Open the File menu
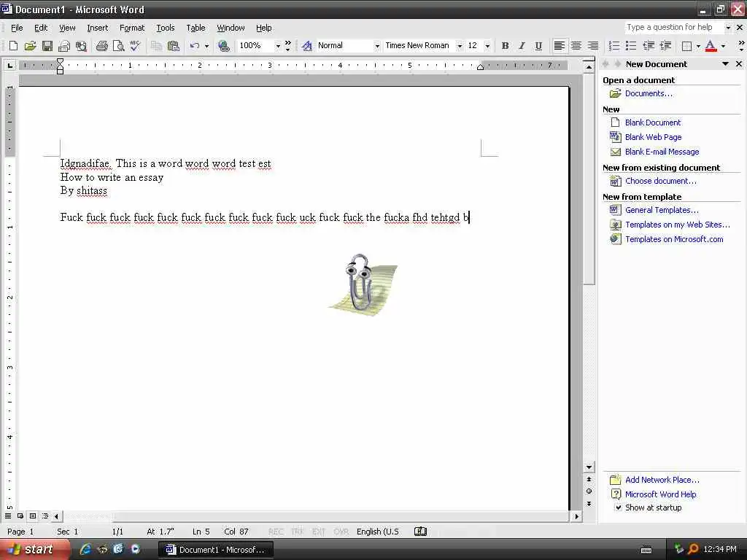The image size is (747, 560). (x=17, y=28)
